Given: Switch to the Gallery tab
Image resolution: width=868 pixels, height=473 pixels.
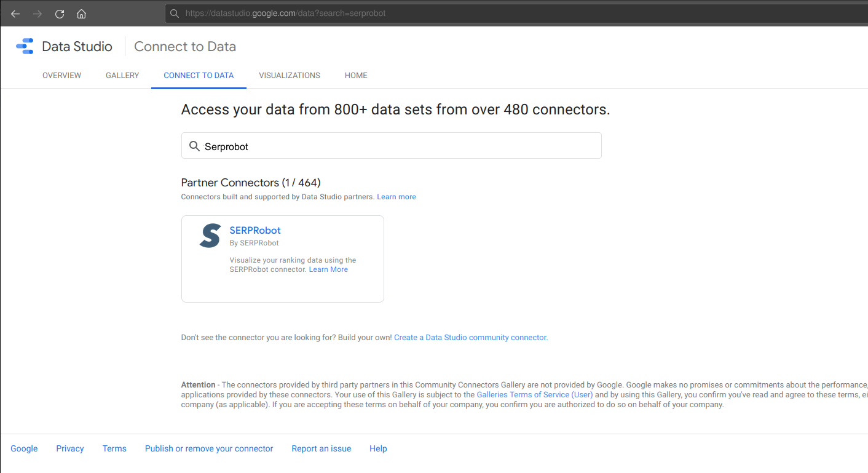Looking at the screenshot, I should 122,75.
